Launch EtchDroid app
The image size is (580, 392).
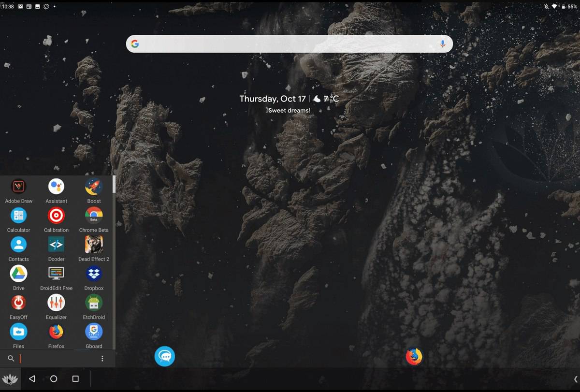[94, 303]
